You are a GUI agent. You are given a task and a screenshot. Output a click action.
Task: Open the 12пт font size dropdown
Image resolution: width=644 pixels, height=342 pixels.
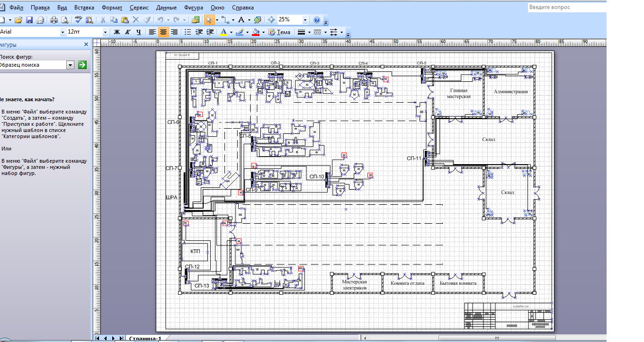(105, 32)
